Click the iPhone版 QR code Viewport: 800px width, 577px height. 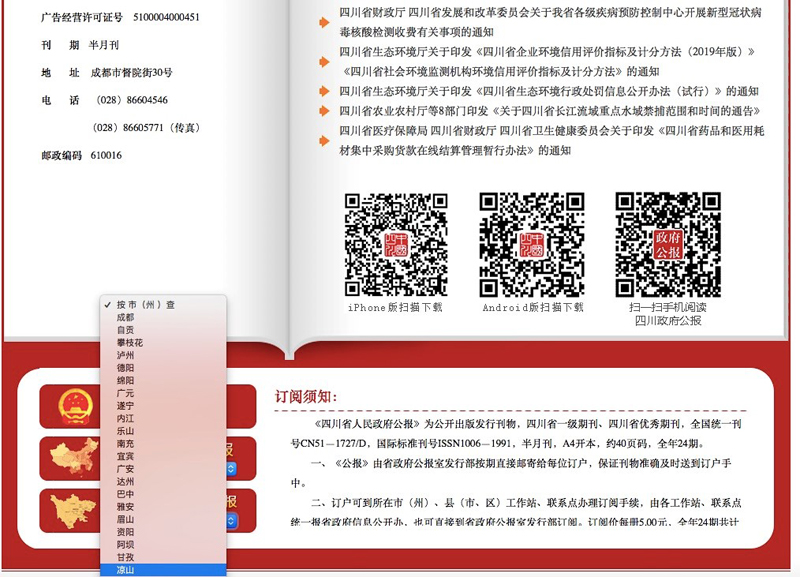[396, 245]
